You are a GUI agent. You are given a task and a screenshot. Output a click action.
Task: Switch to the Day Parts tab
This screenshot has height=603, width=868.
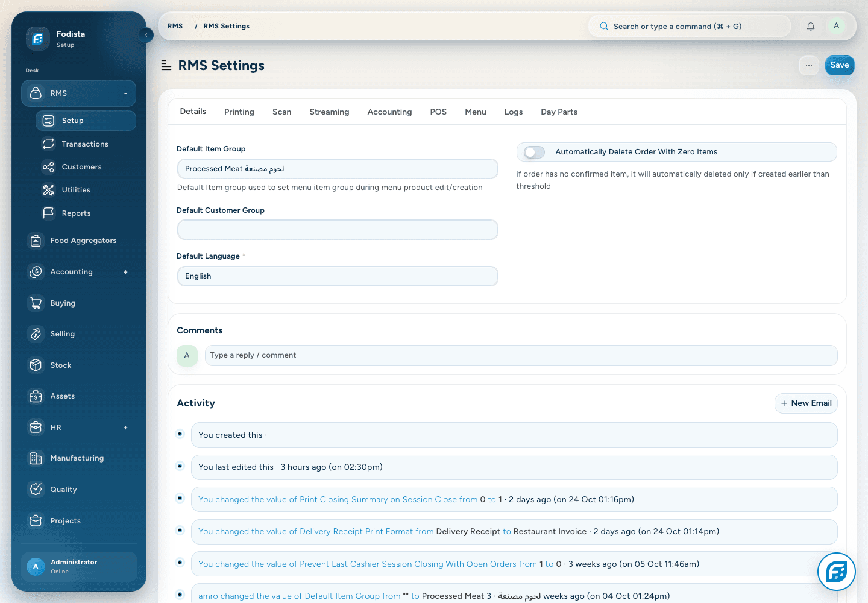pos(559,112)
